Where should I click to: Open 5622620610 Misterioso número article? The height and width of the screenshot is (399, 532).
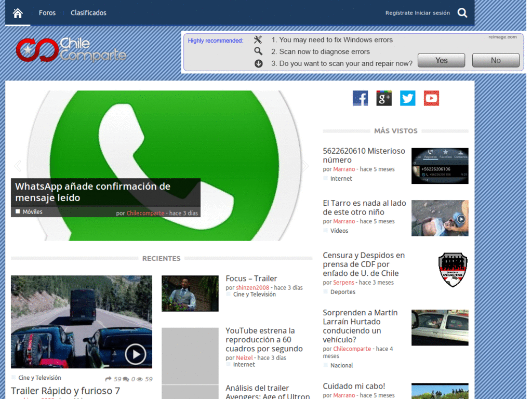click(x=364, y=155)
